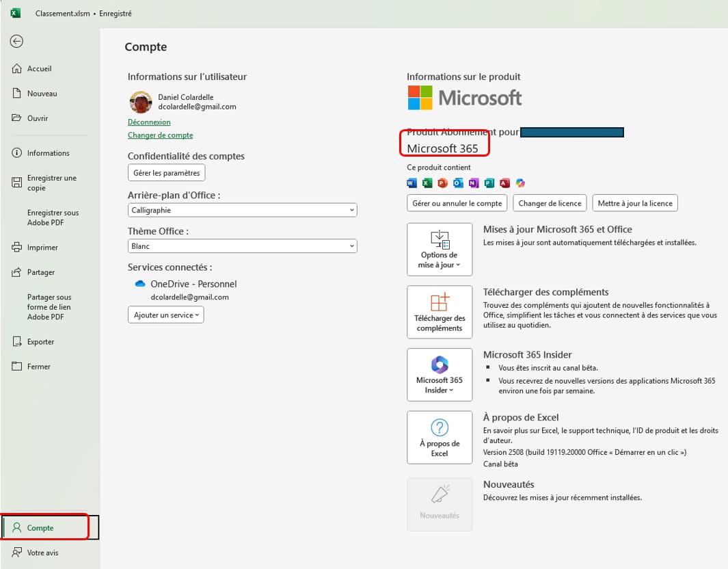Click Changer de licence button
This screenshot has height=569, width=728.
550,203
